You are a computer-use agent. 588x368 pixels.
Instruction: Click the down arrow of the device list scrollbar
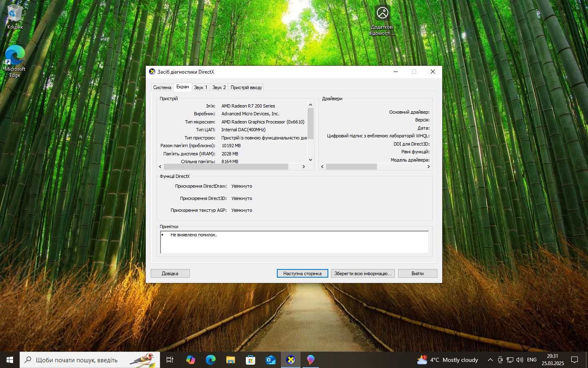click(310, 160)
